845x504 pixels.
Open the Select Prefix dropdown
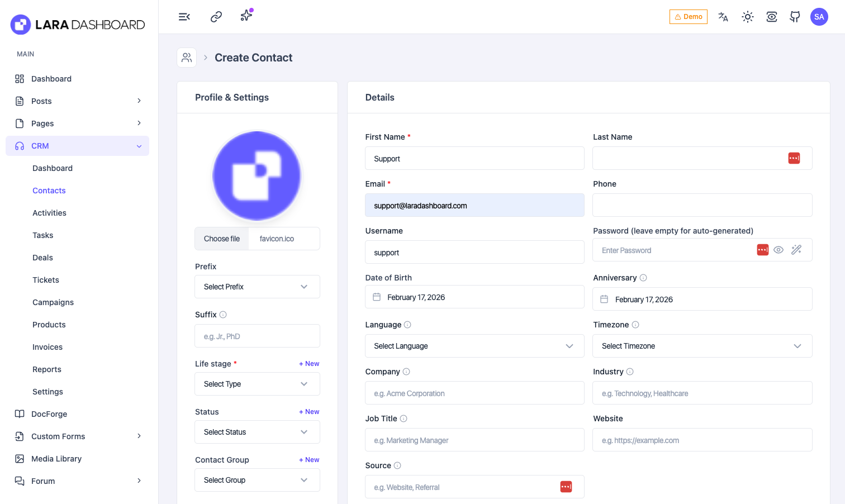[x=257, y=287]
